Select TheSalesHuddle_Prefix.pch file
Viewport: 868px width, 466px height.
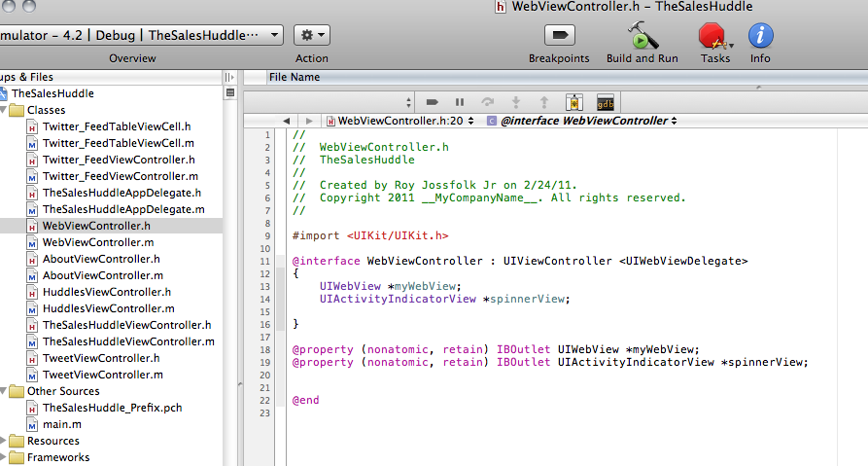click(113, 409)
